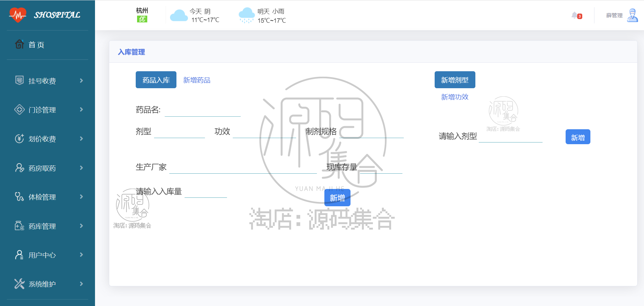
Task: Click the doctor avatar icon
Action: 632,16
